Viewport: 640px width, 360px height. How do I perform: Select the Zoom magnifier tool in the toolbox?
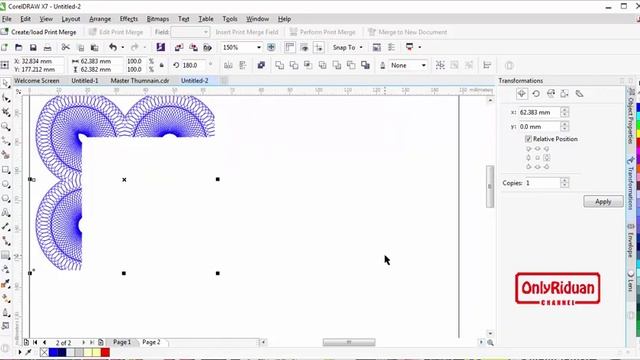pos(6,127)
